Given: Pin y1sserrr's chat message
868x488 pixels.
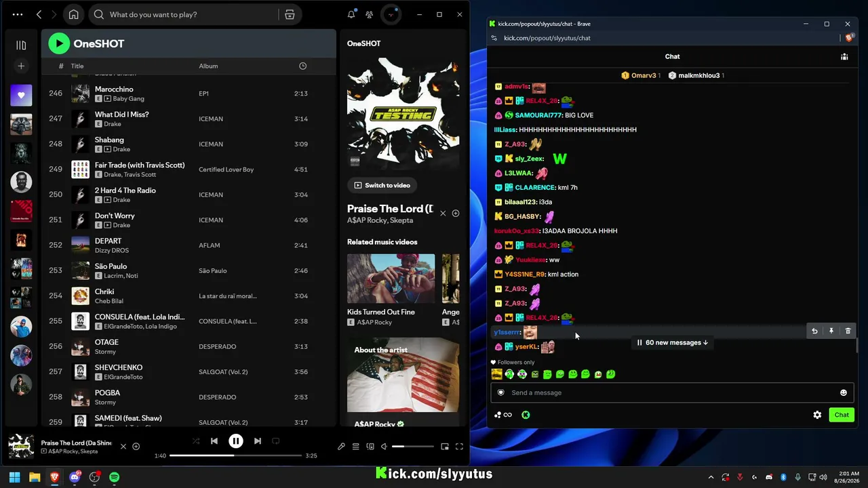Looking at the screenshot, I should click(x=831, y=331).
